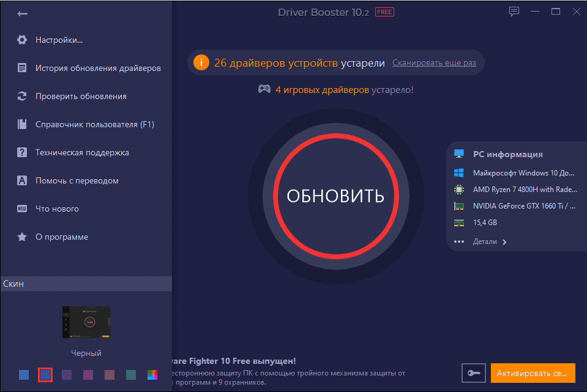Open the Настройки gear icon
This screenshot has height=392, width=587.
point(22,40)
